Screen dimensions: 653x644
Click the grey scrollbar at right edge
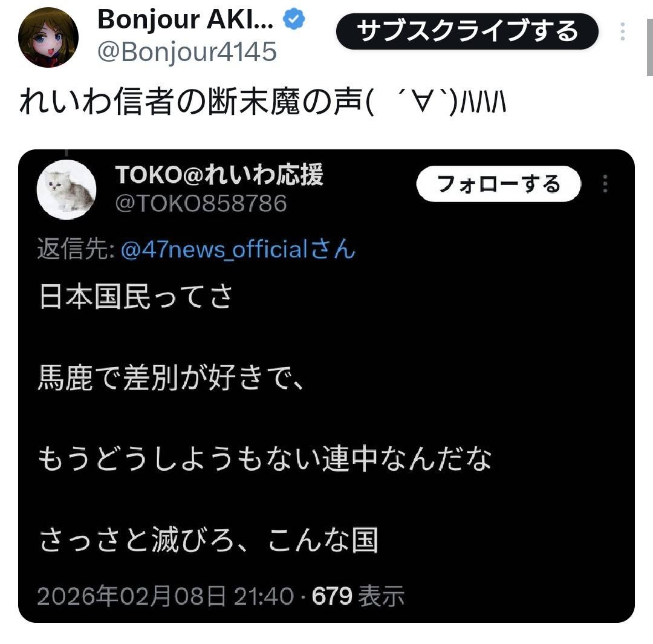coord(649,47)
